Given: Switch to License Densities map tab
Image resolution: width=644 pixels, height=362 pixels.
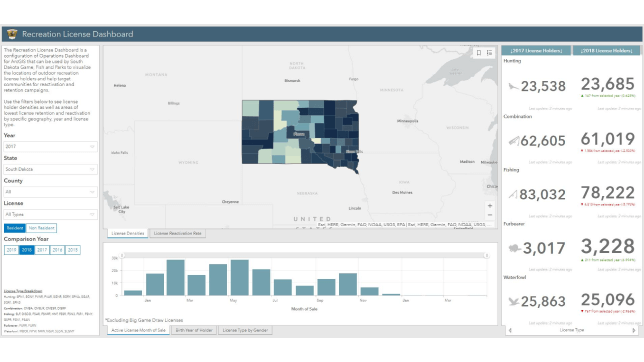Looking at the screenshot, I should (x=128, y=233).
